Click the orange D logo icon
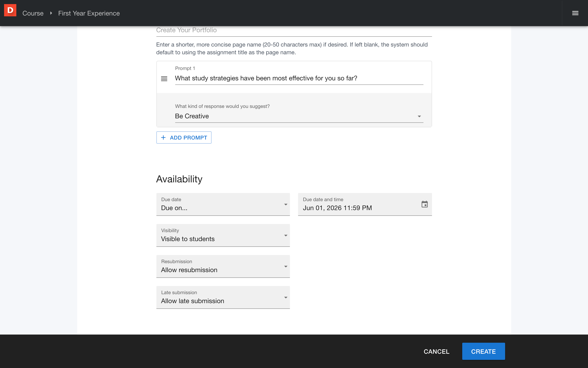The width and height of the screenshot is (588, 368). [10, 10]
